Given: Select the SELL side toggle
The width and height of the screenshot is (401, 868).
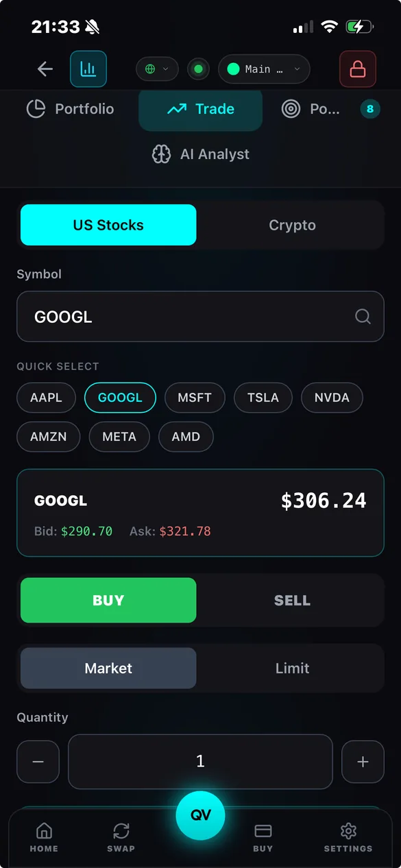Looking at the screenshot, I should tap(293, 599).
